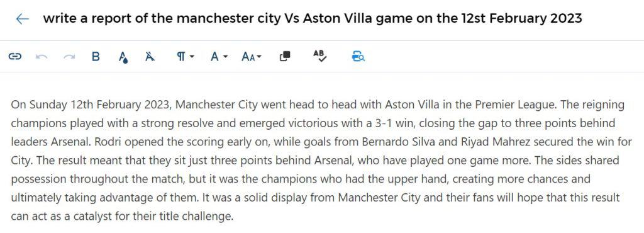Undo the last edit

point(42,57)
